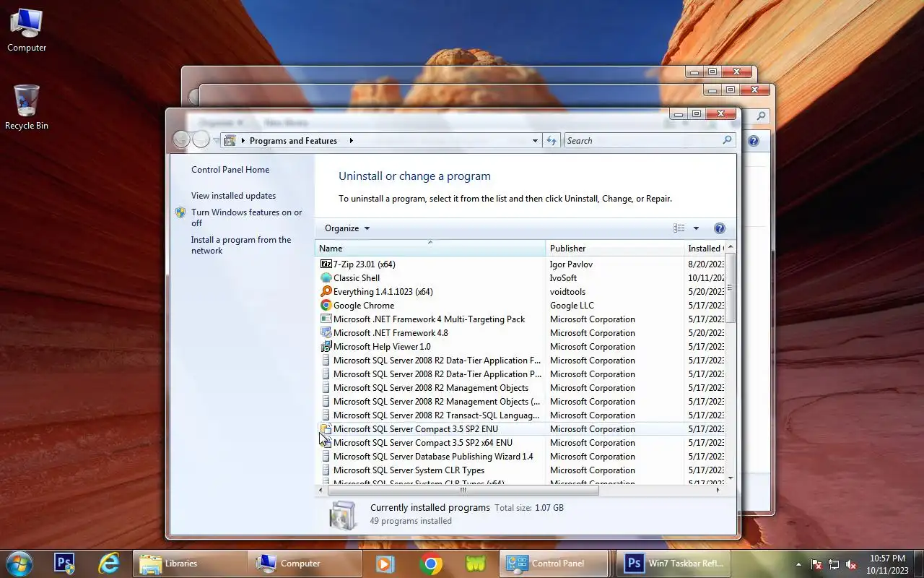The height and width of the screenshot is (578, 924).
Task: Select Microsoft .NET Framework 4 Multi-Targeting Pack row
Action: [x=520, y=319]
